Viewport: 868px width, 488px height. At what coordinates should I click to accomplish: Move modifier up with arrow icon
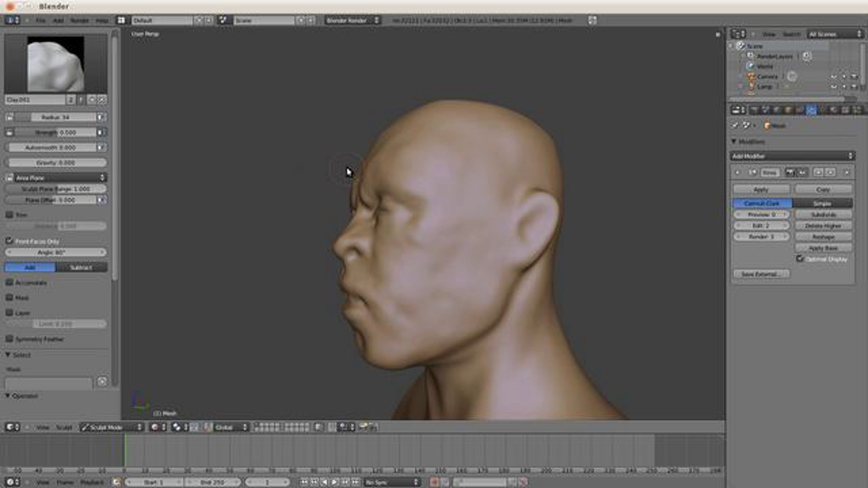click(818, 172)
